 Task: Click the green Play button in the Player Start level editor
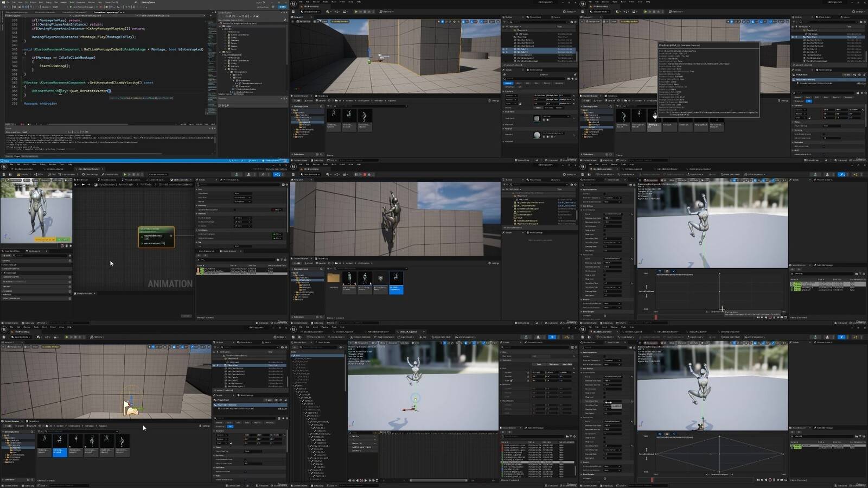coord(67,337)
